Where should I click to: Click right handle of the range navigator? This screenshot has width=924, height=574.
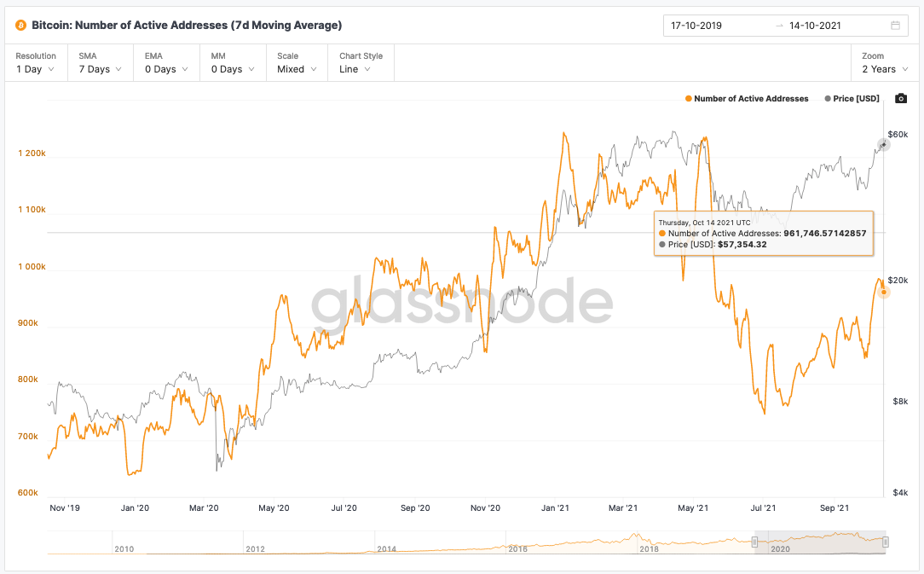(886, 542)
